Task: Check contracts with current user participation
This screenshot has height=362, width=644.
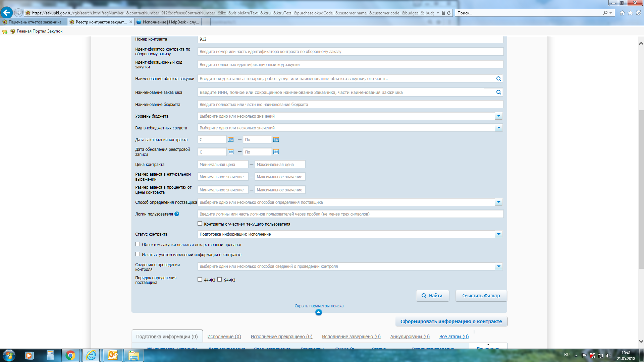Action: (200, 224)
